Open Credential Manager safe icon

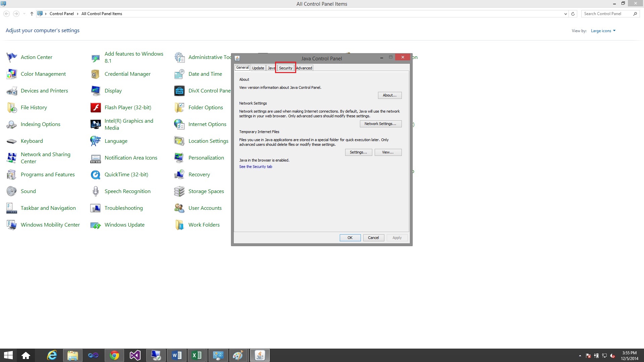[x=96, y=74]
